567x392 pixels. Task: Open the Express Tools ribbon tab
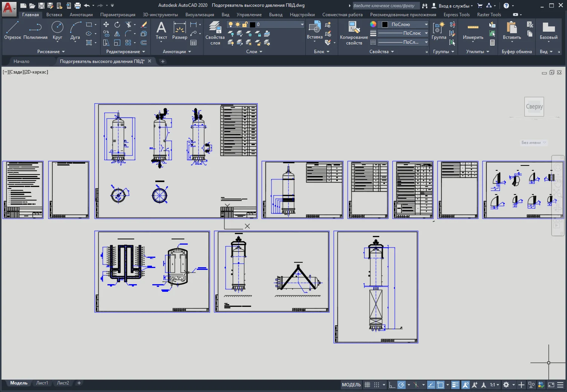pyautogui.click(x=457, y=15)
